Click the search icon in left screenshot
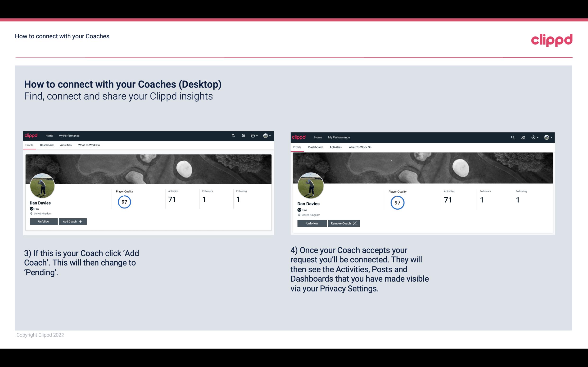 click(233, 136)
